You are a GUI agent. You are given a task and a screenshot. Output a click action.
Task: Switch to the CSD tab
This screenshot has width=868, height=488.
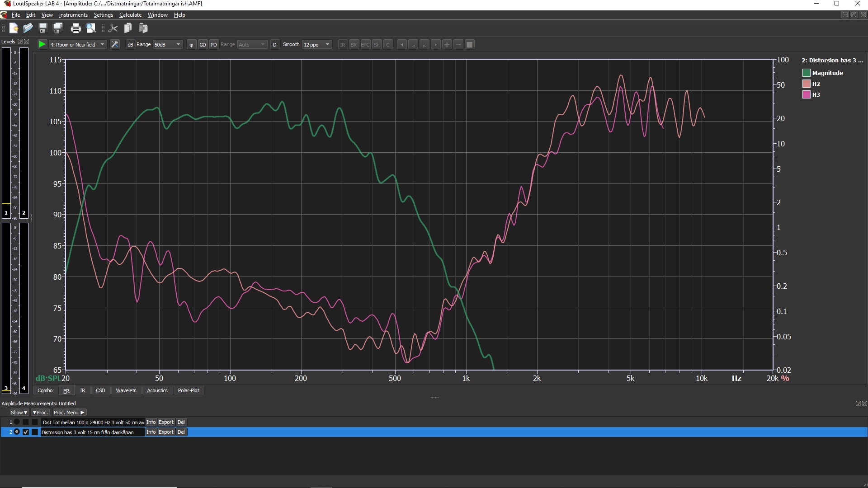click(x=100, y=390)
